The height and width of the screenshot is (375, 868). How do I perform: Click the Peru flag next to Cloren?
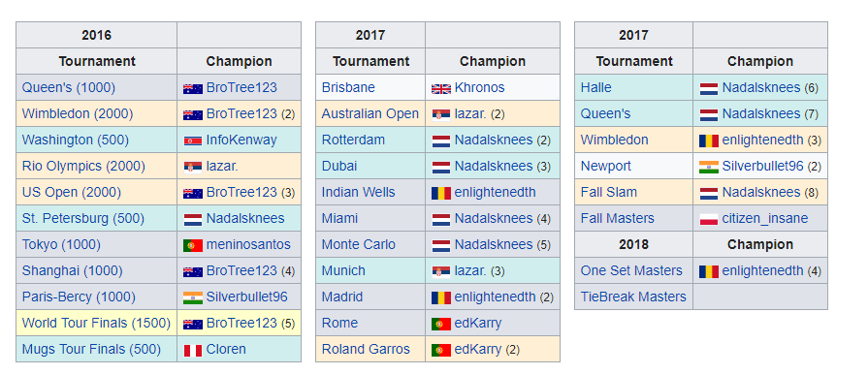coord(193,350)
